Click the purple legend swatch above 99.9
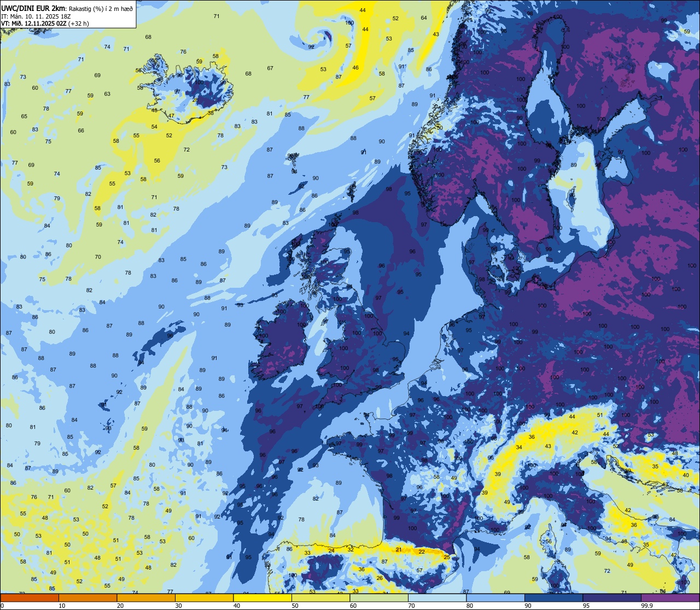700x610 pixels. pos(670,597)
